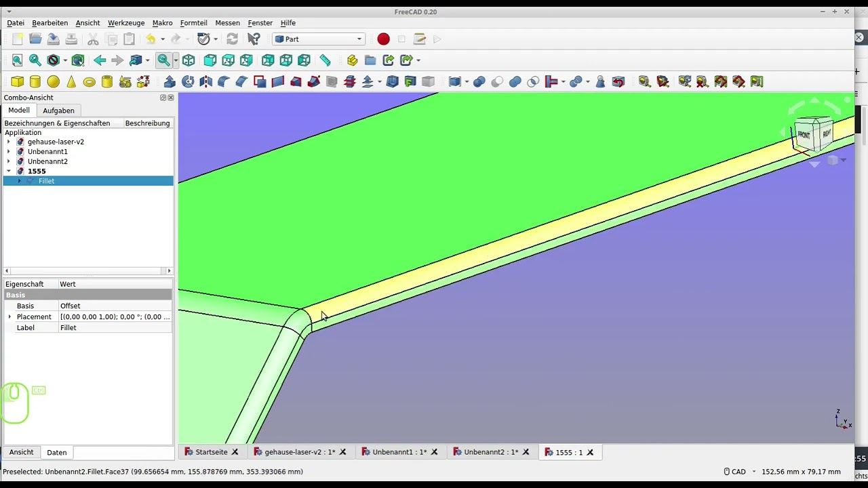Click the Revolve tool icon
This screenshot has height=488, width=868.
point(188,82)
